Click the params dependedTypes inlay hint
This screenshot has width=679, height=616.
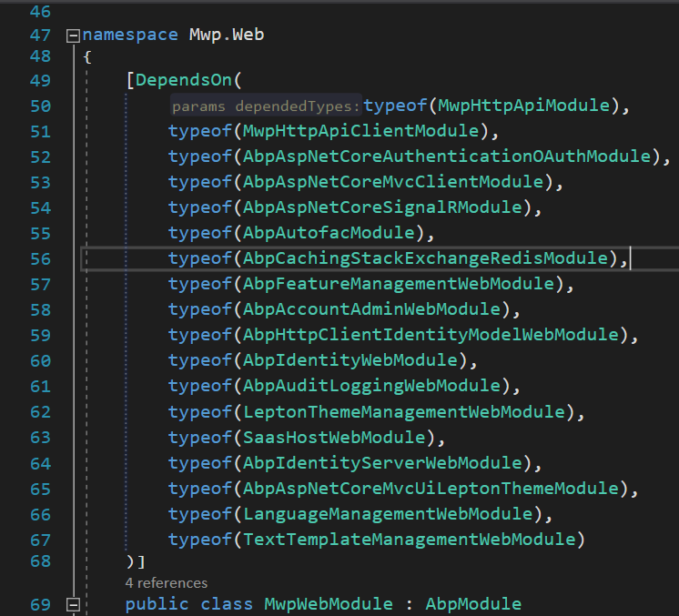pos(266,106)
